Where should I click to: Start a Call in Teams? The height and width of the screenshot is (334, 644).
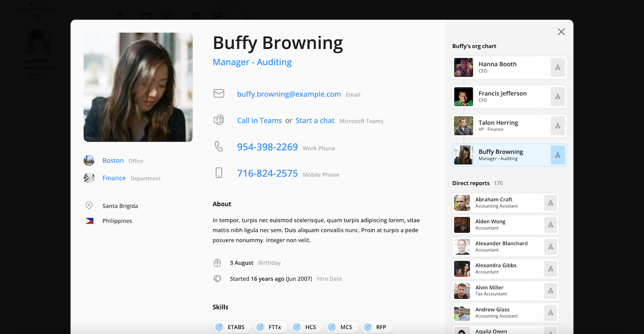pos(259,120)
